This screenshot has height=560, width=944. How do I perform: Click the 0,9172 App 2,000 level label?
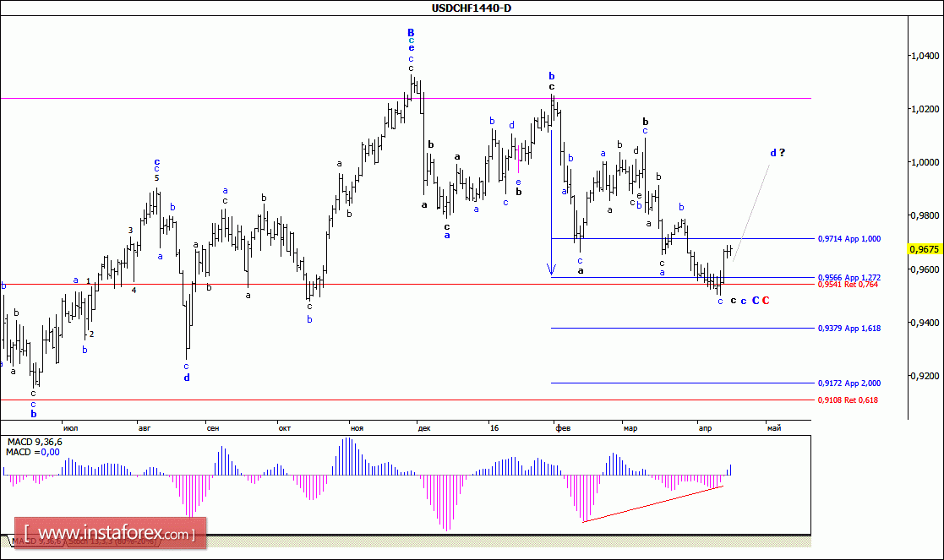(849, 383)
